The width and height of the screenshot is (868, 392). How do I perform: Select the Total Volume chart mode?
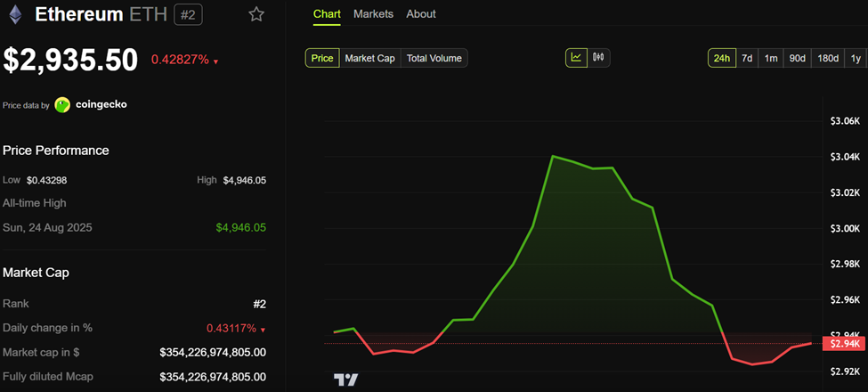point(434,58)
